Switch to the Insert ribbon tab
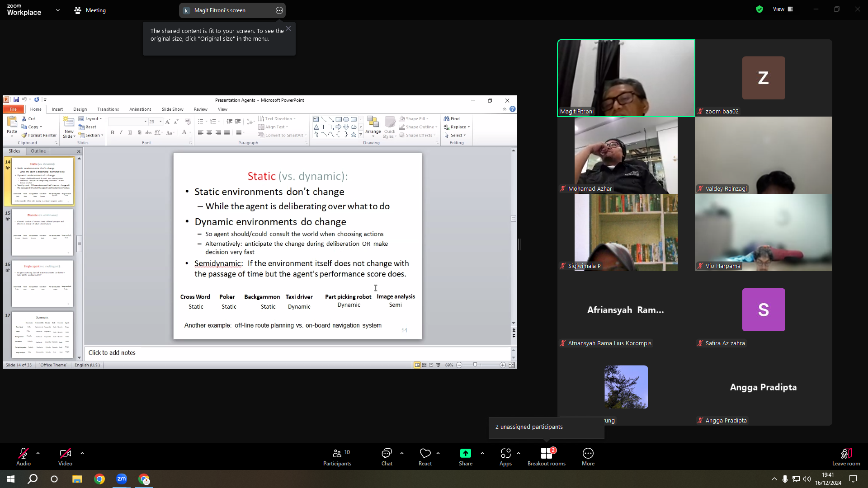This screenshot has height=488, width=868. click(x=57, y=109)
